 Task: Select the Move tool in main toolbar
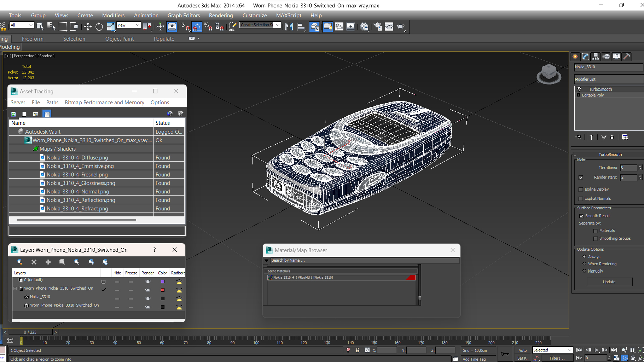[x=88, y=27]
